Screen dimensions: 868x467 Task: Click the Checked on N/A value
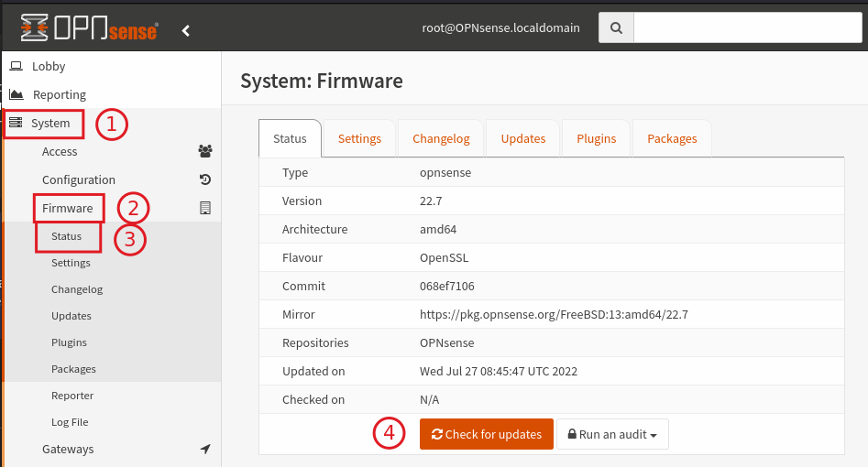click(429, 399)
